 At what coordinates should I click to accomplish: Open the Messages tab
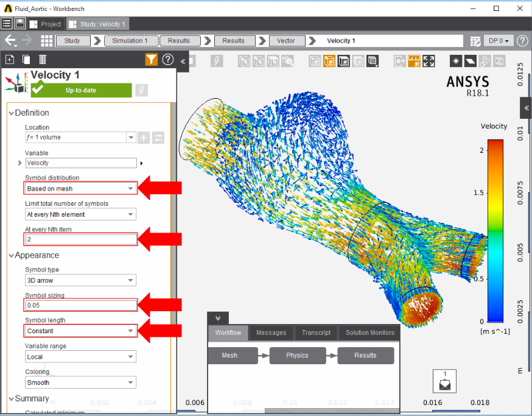pyautogui.click(x=271, y=333)
